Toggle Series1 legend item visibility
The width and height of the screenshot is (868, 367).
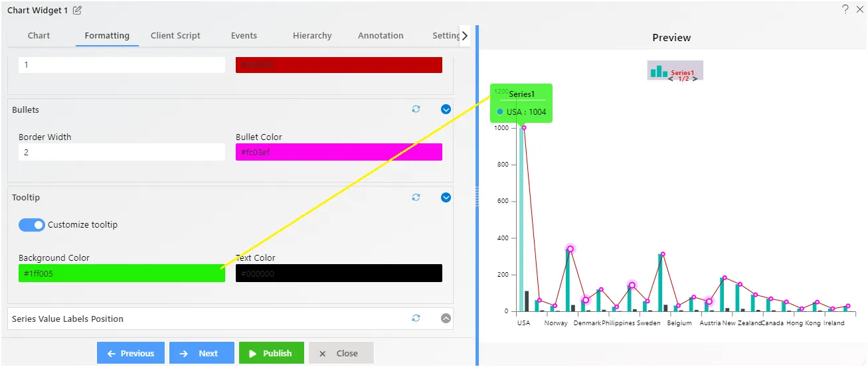[673, 72]
